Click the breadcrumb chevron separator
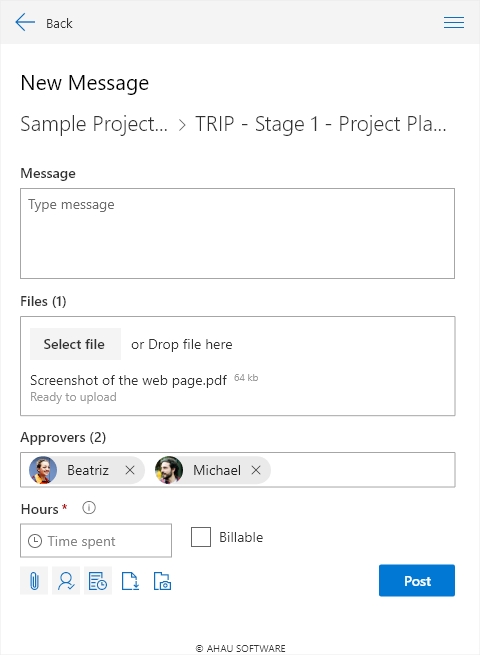 pyautogui.click(x=182, y=125)
